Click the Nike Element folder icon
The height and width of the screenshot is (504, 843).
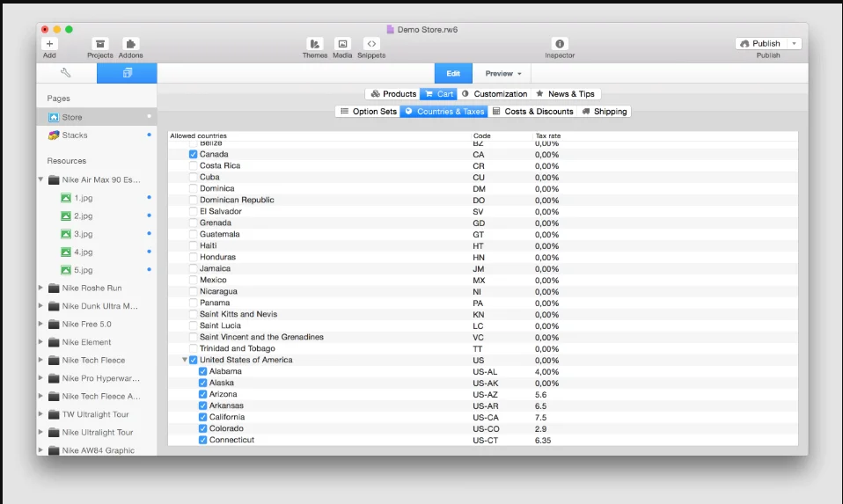click(54, 342)
